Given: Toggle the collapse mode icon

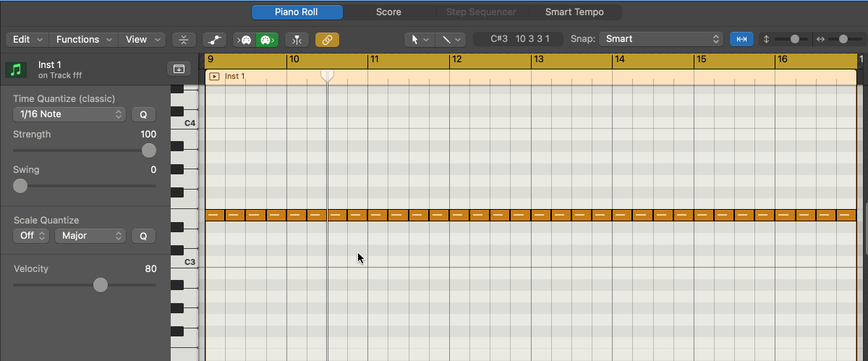Looking at the screenshot, I should click(x=184, y=40).
